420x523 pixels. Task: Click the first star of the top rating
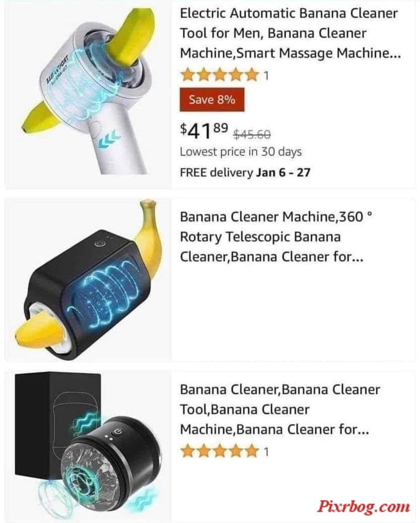coord(187,74)
